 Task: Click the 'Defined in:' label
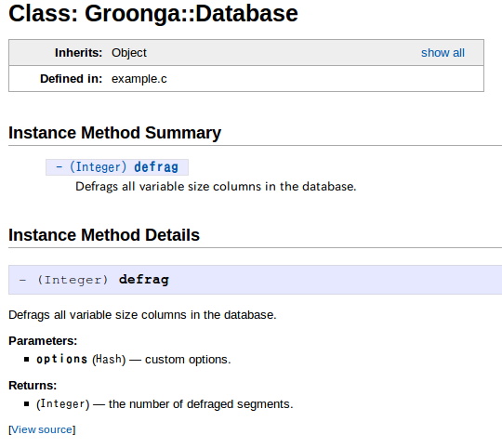click(71, 79)
